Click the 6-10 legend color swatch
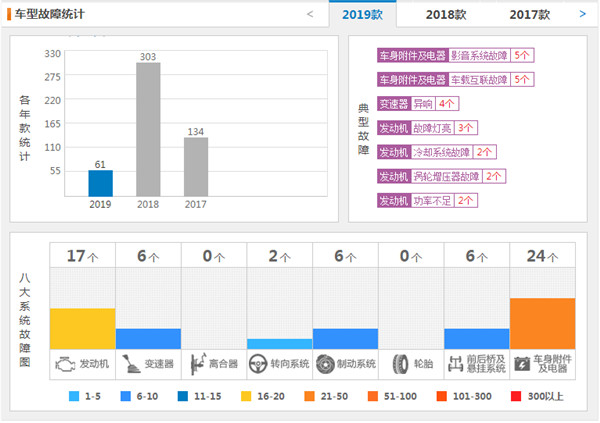 (126, 396)
